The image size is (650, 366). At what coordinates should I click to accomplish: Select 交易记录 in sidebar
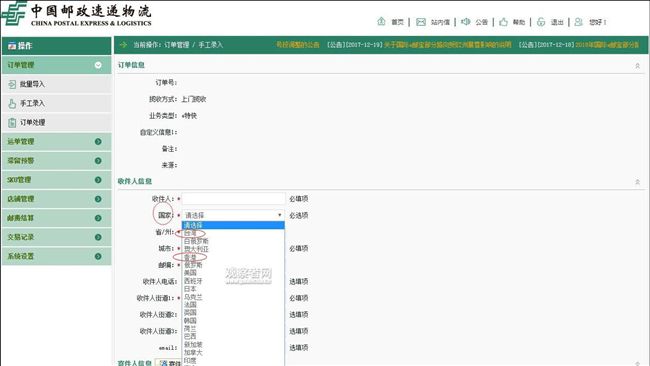pos(57,237)
